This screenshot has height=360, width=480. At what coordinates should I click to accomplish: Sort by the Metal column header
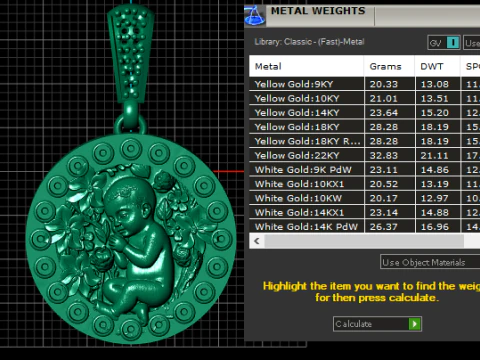pyautogui.click(x=306, y=66)
